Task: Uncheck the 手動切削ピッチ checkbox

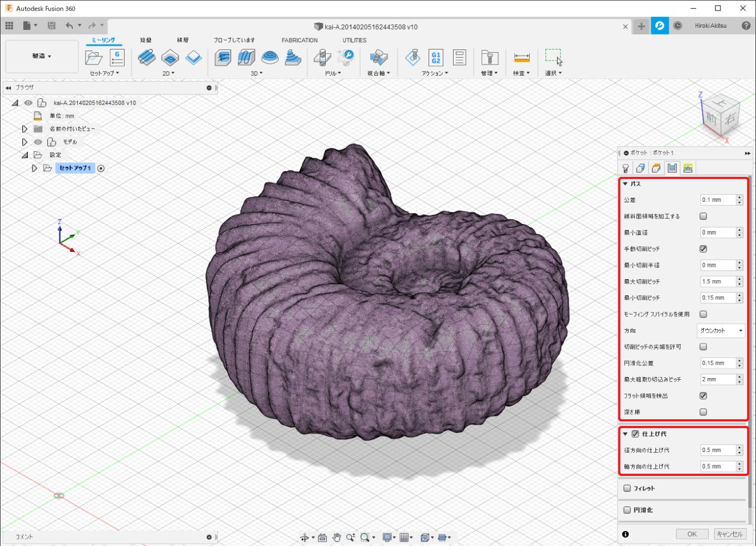Action: 703,249
